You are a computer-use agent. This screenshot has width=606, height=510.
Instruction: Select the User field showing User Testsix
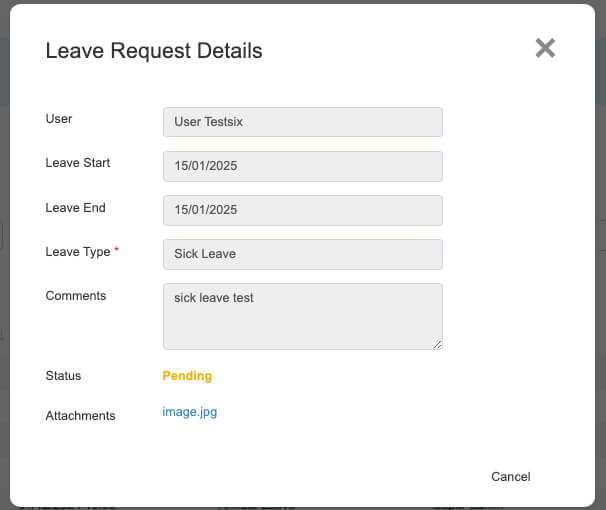point(303,122)
